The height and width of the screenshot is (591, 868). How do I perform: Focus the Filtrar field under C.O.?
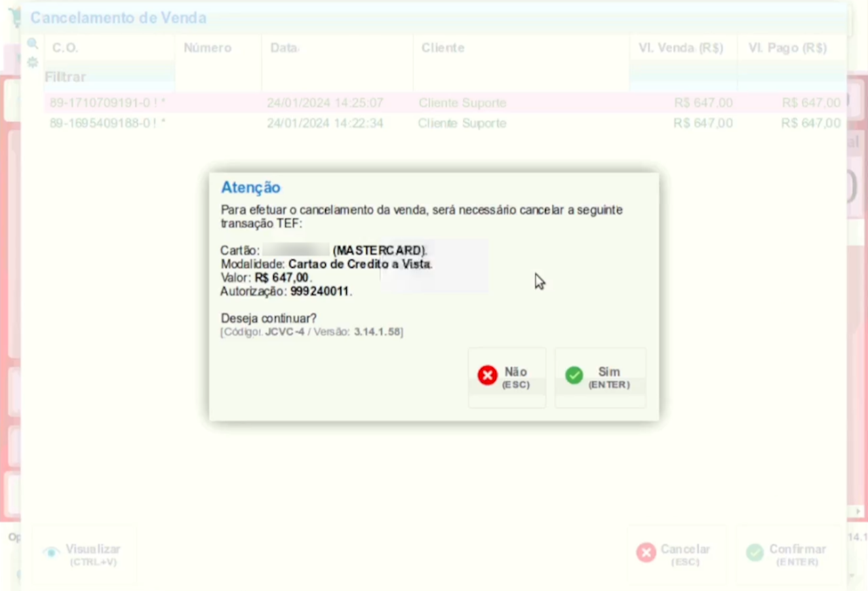coord(108,77)
